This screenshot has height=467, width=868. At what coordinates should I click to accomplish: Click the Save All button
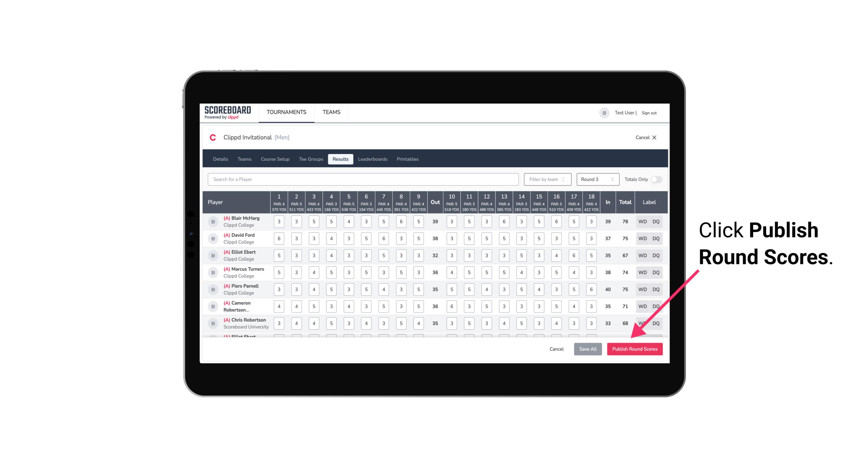point(587,349)
